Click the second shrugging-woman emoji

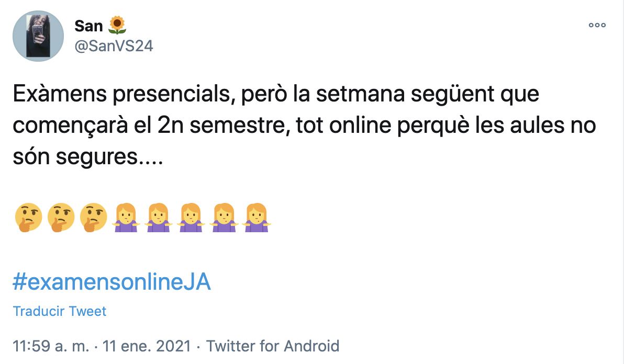coord(158,218)
